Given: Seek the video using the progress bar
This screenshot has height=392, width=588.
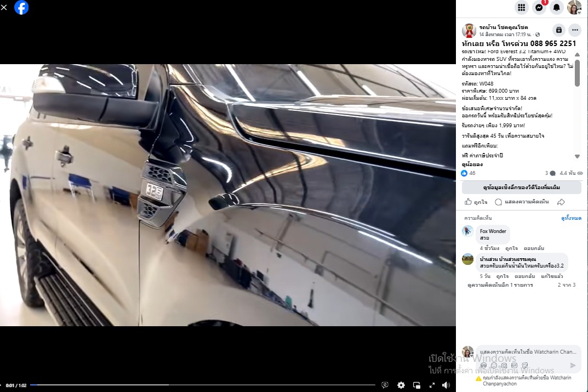Looking at the screenshot, I should tap(203, 385).
